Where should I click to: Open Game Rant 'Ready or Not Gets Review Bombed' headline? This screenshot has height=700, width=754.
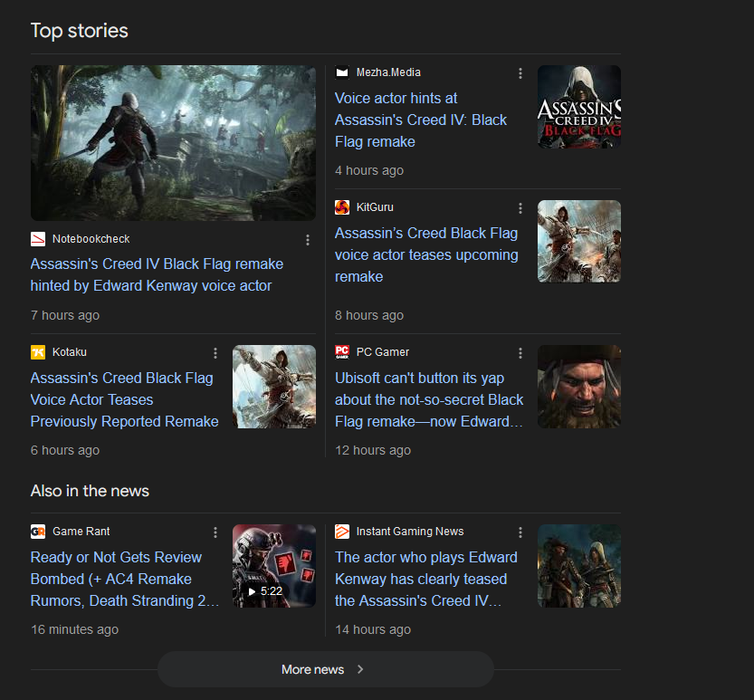pyautogui.click(x=125, y=579)
